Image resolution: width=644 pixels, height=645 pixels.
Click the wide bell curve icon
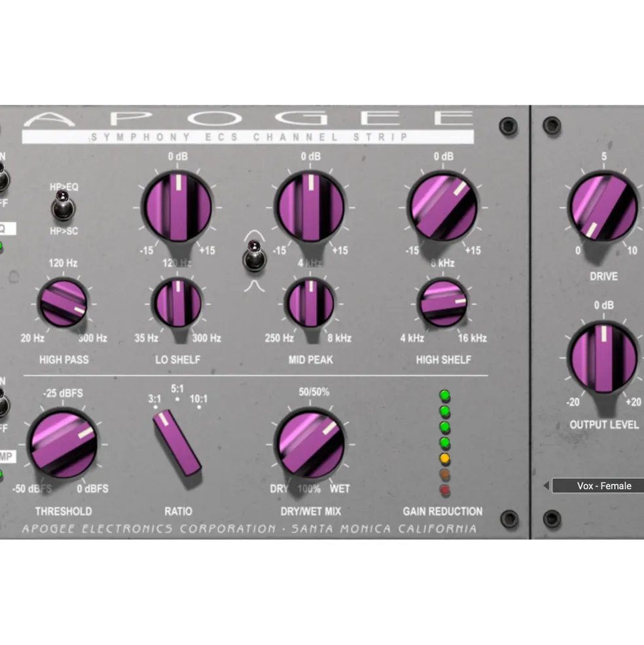(255, 236)
